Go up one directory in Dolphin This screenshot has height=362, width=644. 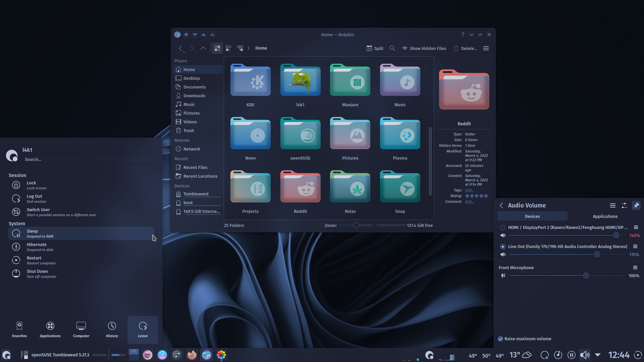203,48
